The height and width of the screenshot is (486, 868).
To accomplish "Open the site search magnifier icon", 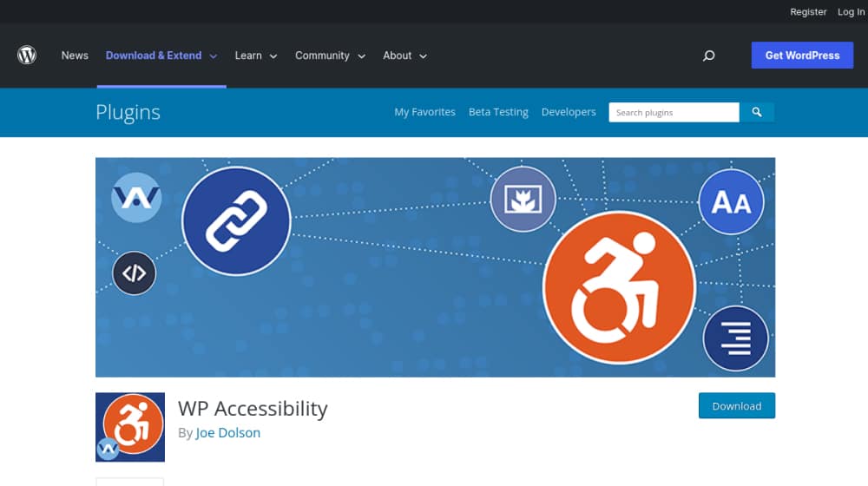I will (x=708, y=56).
